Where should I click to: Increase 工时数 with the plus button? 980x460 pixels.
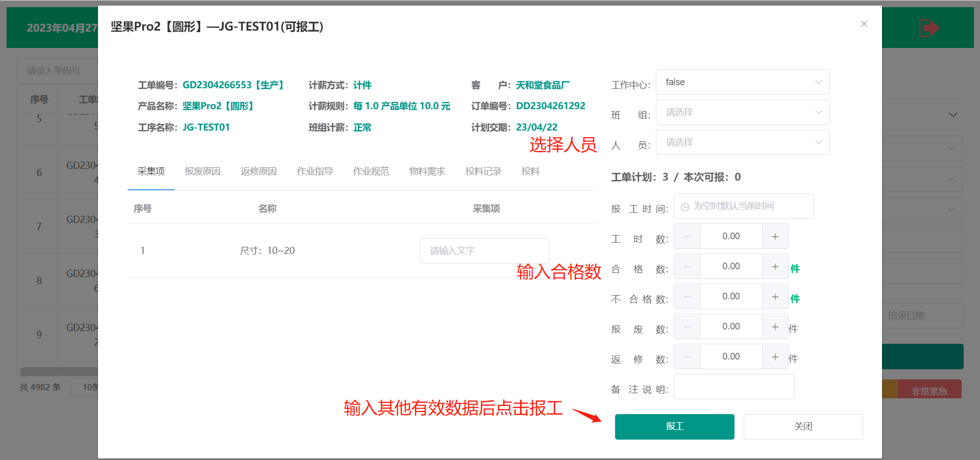coord(775,237)
